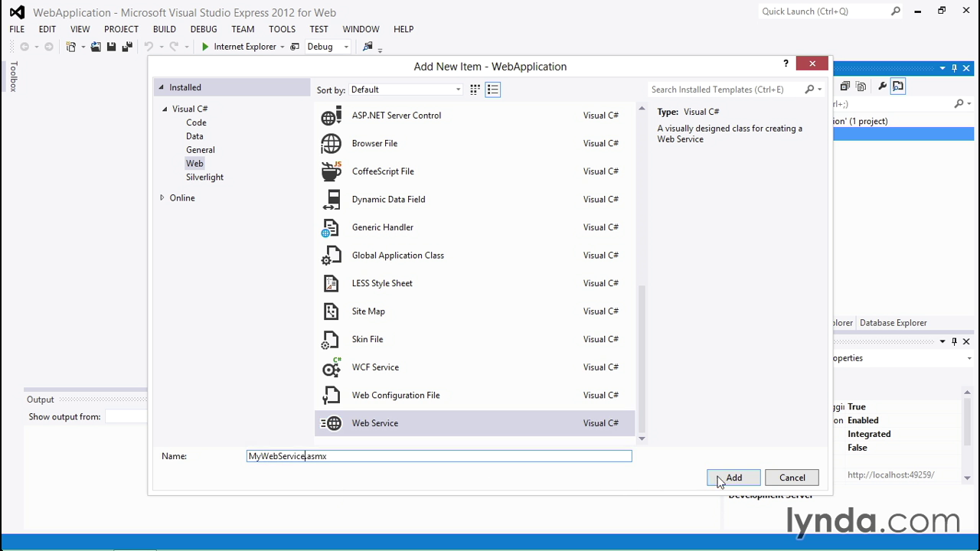The width and height of the screenshot is (980, 551).
Task: Click the search magnifier in Add New Item dialog
Action: click(x=809, y=90)
